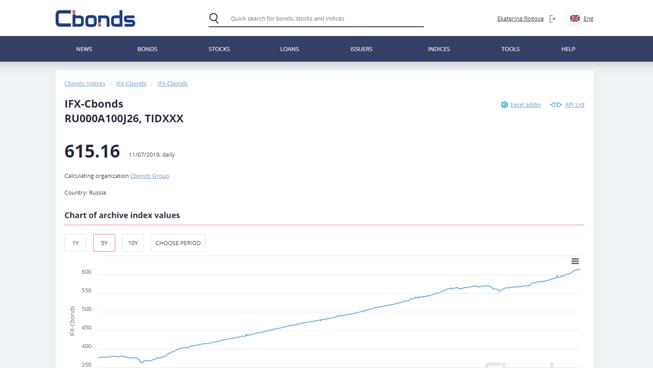Screen dimensions: 653x368
Task: Select the 5Y chart period
Action: [104, 243]
